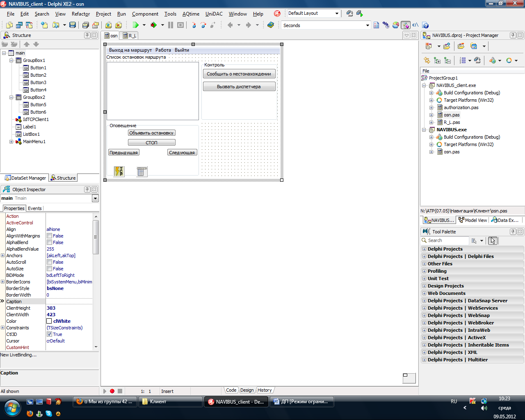The height and width of the screenshot is (420, 525).
Task: Click the Set Debug Desktop icon
Action: click(360, 13)
